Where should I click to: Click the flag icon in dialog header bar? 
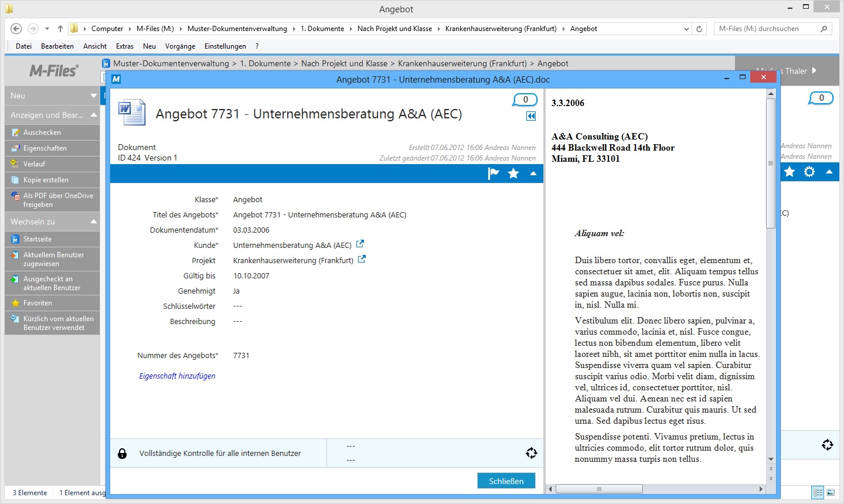494,173
